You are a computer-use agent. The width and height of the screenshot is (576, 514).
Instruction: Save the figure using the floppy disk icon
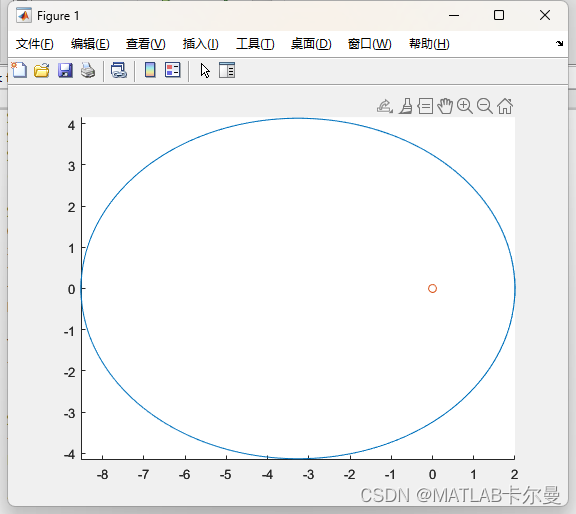click(x=65, y=70)
